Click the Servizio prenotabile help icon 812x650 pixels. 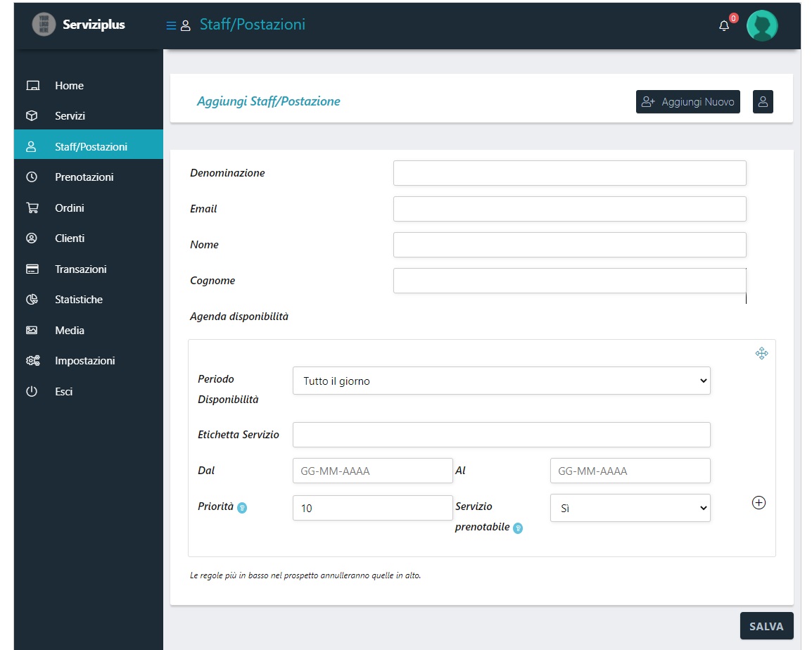click(518, 528)
